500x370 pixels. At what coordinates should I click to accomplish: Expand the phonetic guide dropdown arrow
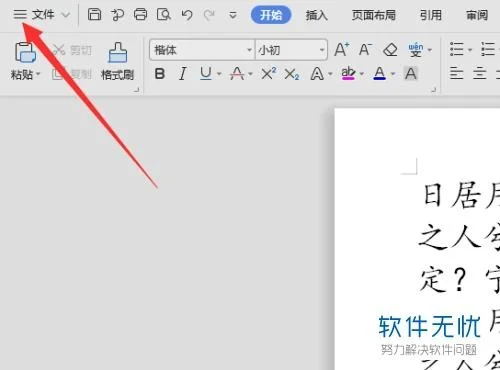pos(430,50)
